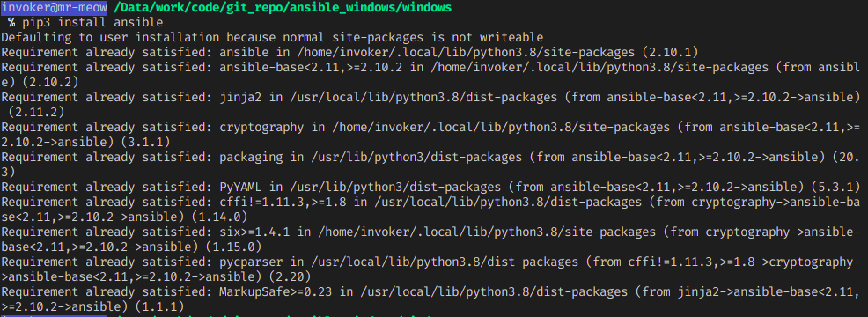Click the packaging package name
The image size is (868, 317).
pos(251,157)
